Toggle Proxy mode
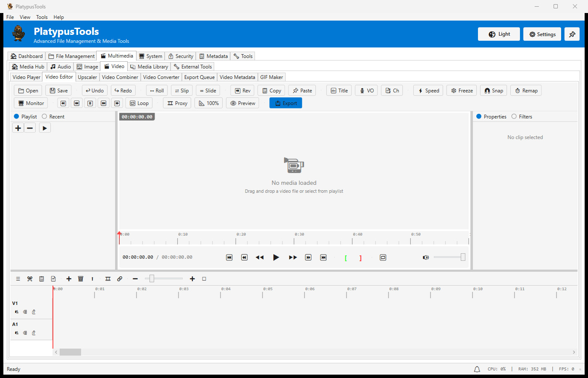Screen dimensions: 588x378 click(x=177, y=103)
